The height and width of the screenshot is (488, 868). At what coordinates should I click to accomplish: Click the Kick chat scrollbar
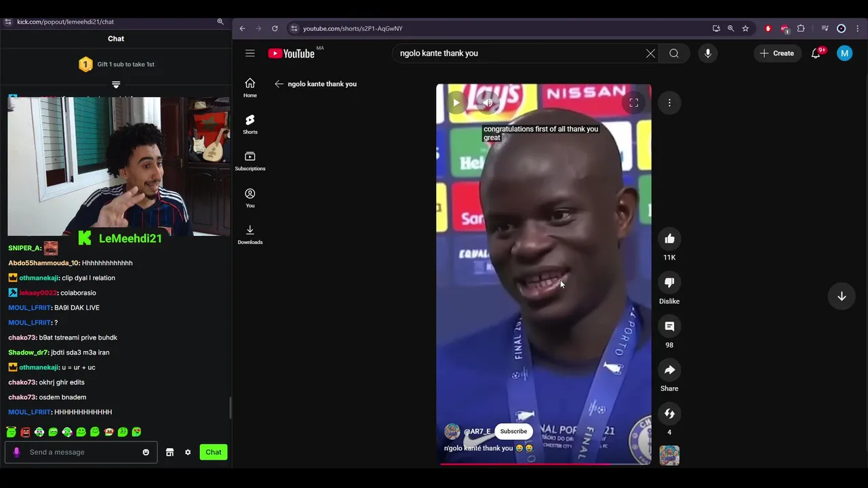click(231, 407)
